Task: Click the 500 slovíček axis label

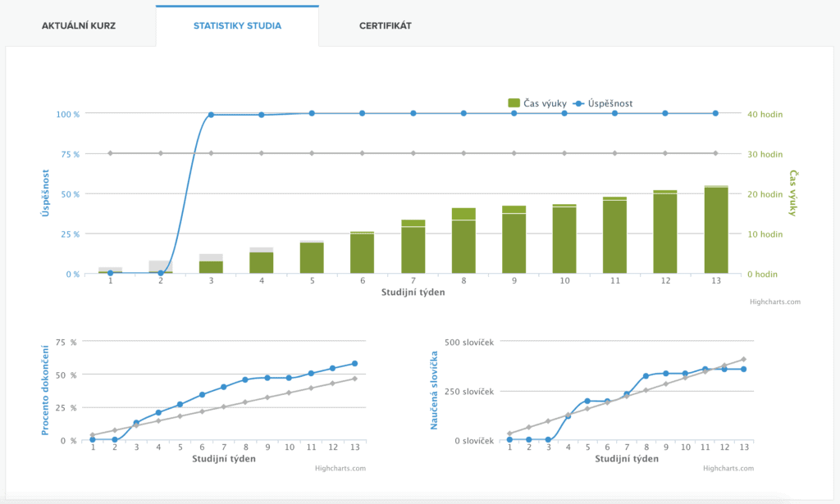Action: (x=470, y=343)
